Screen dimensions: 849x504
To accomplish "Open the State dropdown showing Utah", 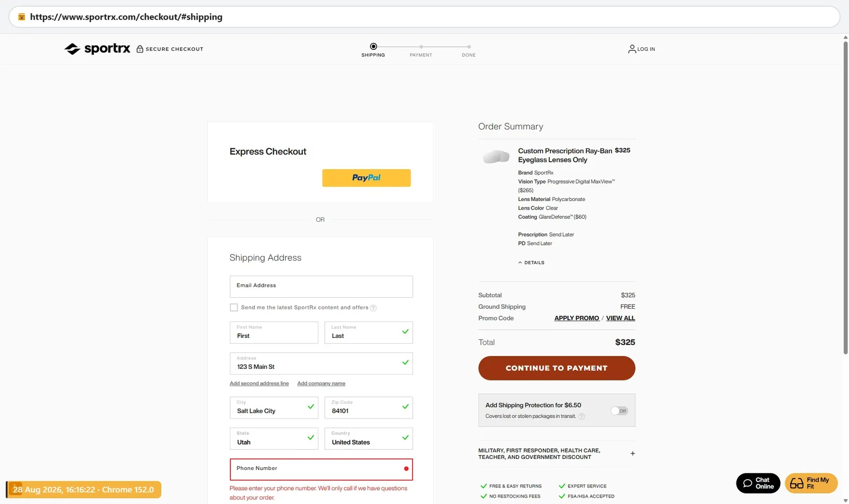I will click(x=274, y=439).
